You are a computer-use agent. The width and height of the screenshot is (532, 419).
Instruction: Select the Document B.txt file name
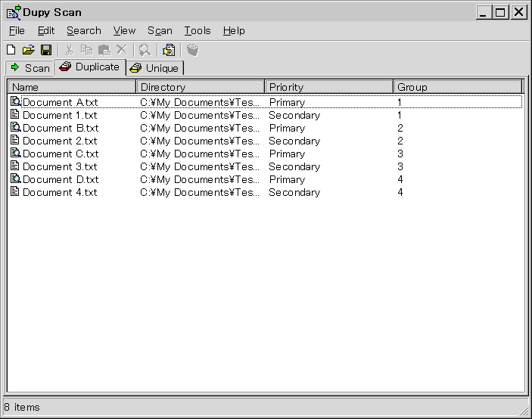tap(61, 128)
